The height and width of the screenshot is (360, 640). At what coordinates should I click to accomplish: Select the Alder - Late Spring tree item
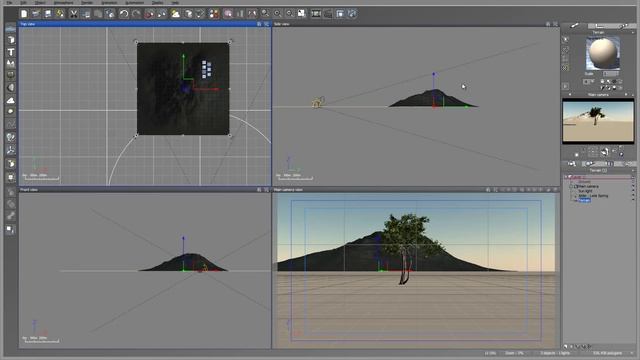tap(593, 196)
